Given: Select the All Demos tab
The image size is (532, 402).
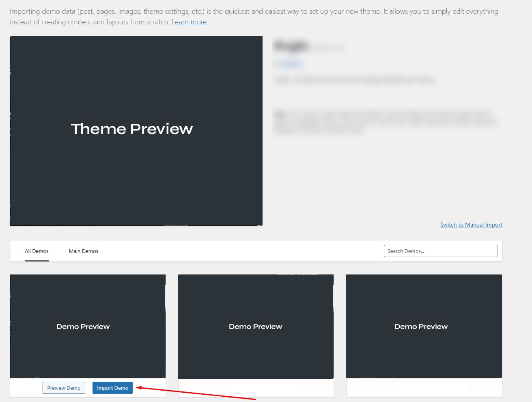Looking at the screenshot, I should point(37,251).
